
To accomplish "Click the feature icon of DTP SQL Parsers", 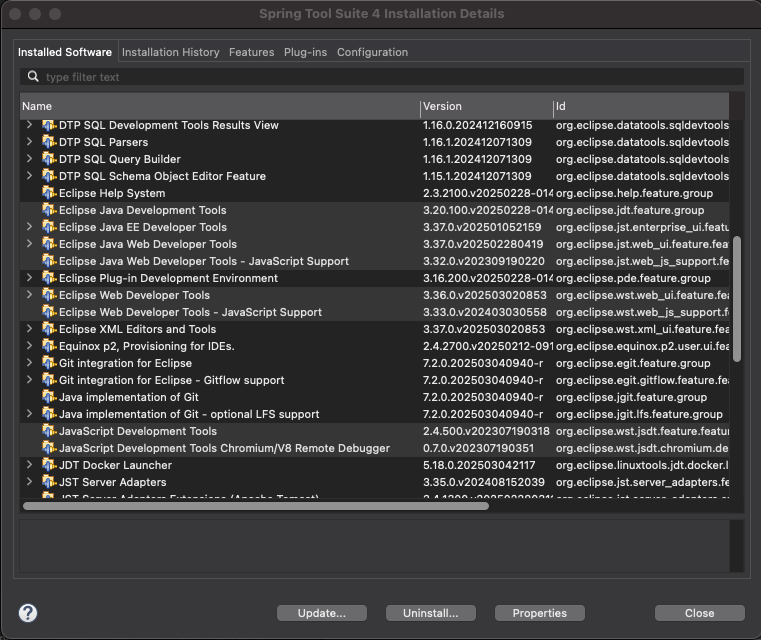I will tap(49, 142).
